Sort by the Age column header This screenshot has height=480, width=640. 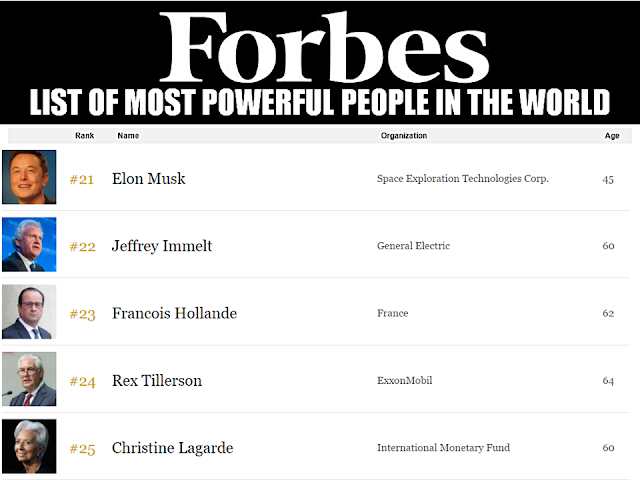click(612, 136)
